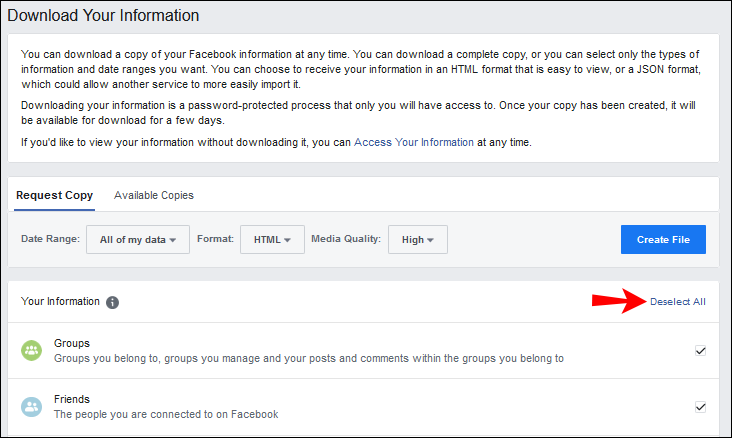Open the Access Your Information link

point(413,142)
